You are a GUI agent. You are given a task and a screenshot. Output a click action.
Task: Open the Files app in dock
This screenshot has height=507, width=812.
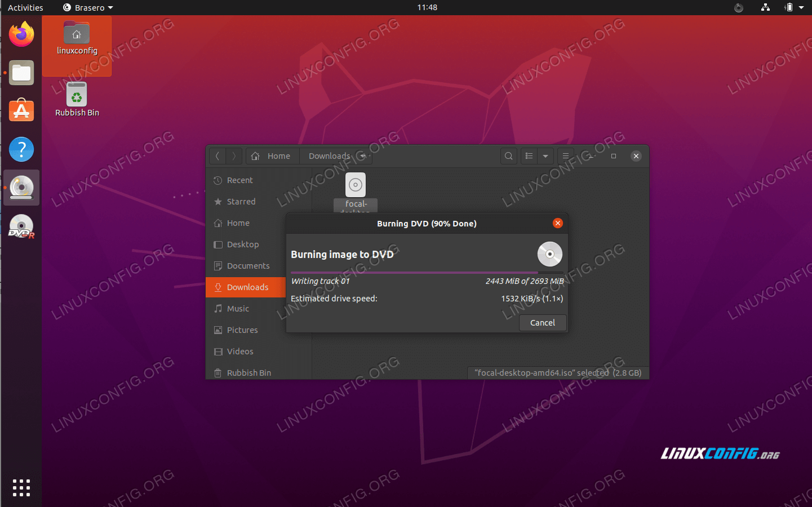point(21,73)
